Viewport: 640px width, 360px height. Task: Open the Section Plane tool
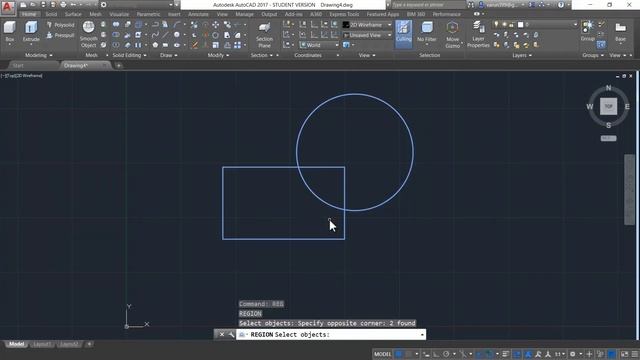[264, 35]
